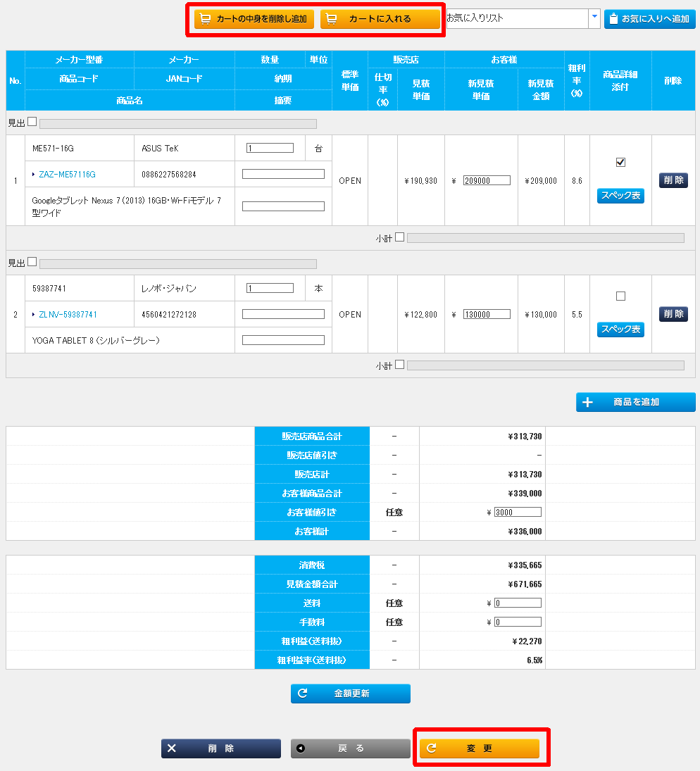
Task: Click 'カートに入れる' add-to-cart button
Action: 380,19
